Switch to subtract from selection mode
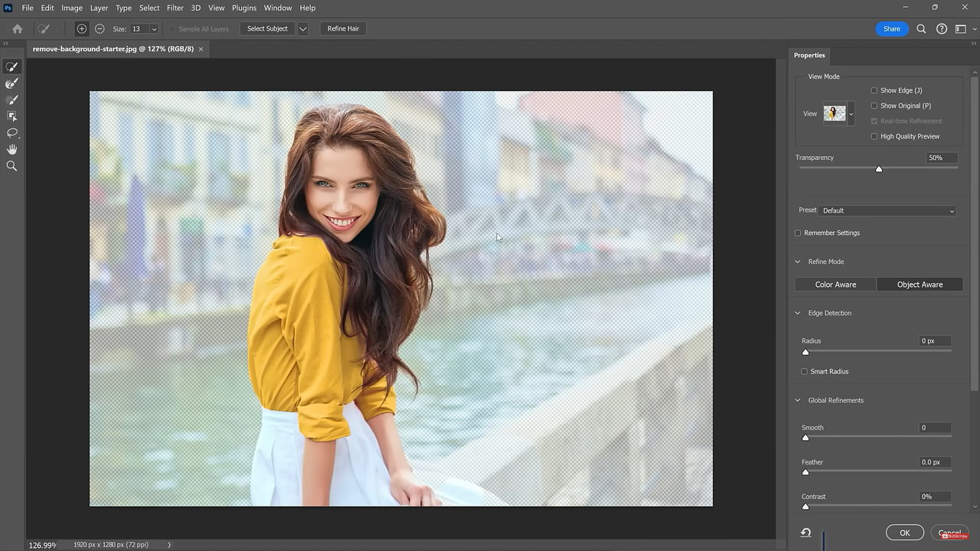Image resolution: width=980 pixels, height=551 pixels. click(100, 28)
